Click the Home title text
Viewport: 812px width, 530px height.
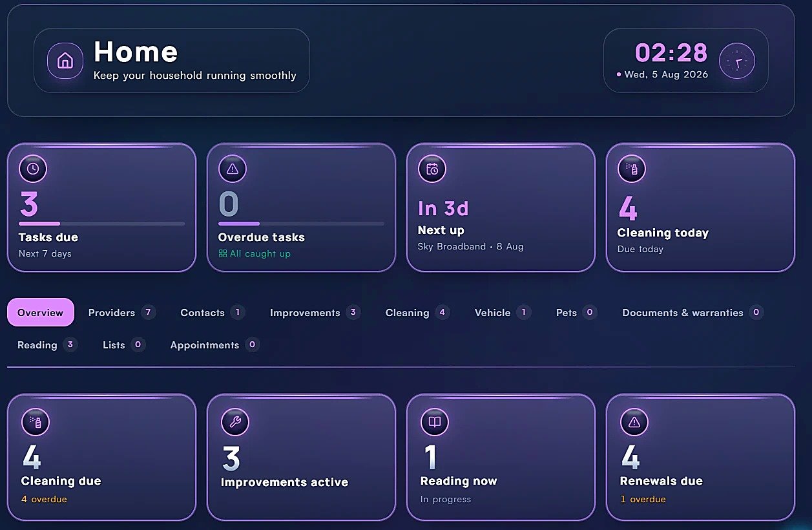coord(136,52)
